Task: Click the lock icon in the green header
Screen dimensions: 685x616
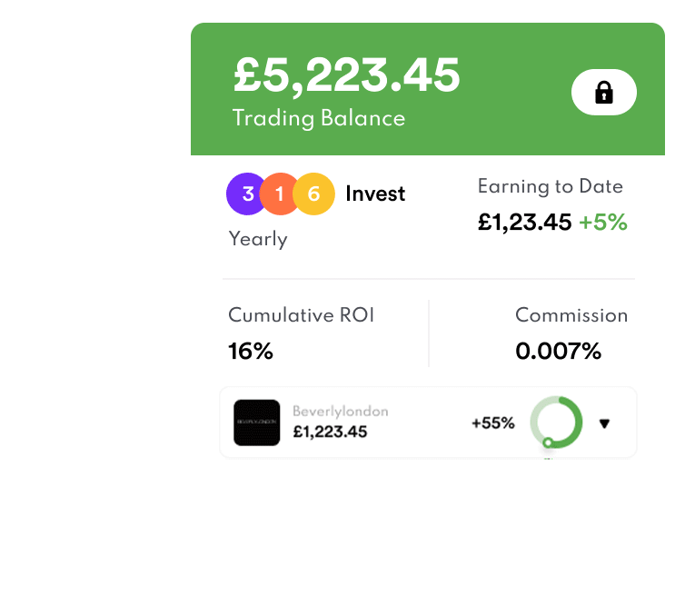Action: point(604,93)
